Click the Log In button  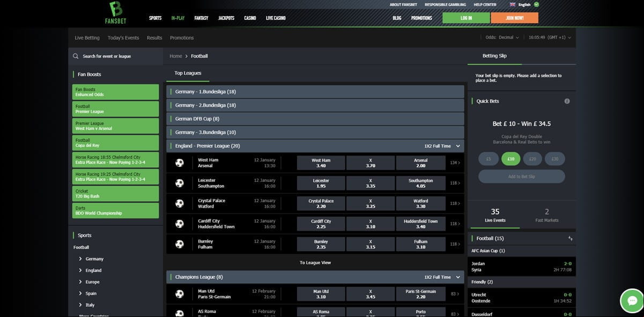tap(466, 18)
